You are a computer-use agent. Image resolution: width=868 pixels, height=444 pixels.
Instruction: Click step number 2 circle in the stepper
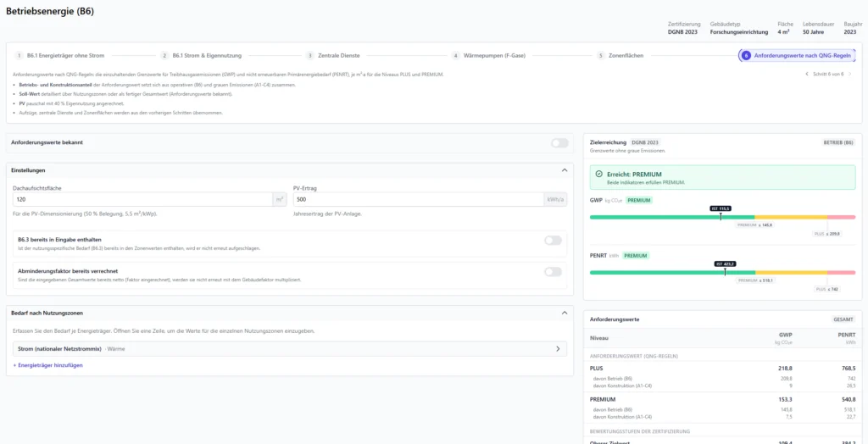(x=164, y=56)
